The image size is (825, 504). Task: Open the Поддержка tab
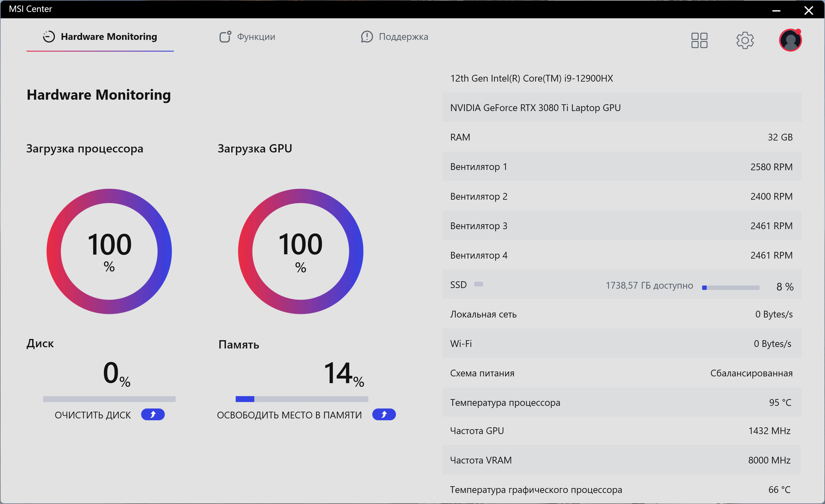(403, 37)
